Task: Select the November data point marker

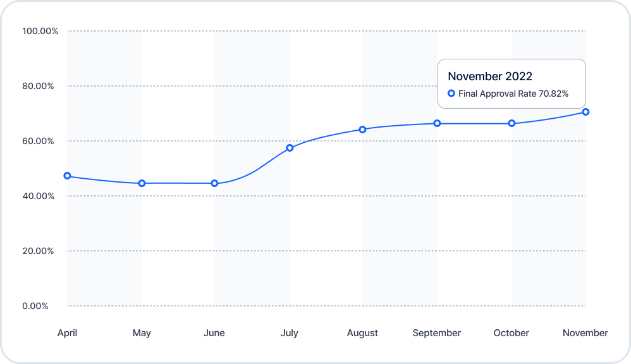Action: click(586, 112)
